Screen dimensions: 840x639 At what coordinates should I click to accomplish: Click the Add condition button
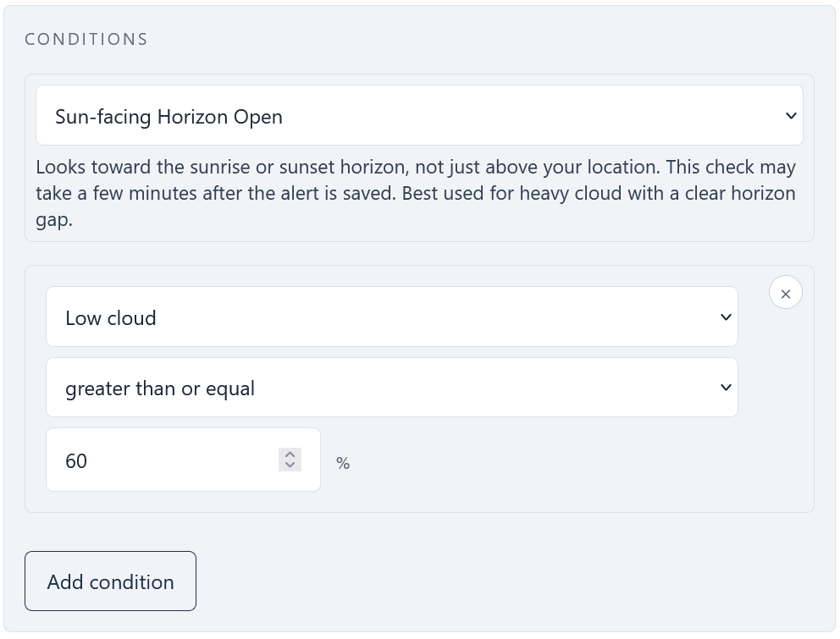click(110, 581)
